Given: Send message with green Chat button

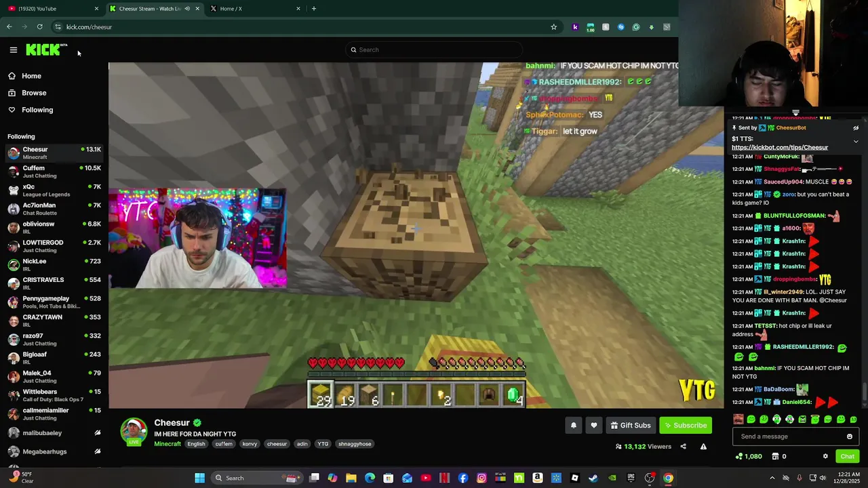Looking at the screenshot, I should [x=847, y=456].
